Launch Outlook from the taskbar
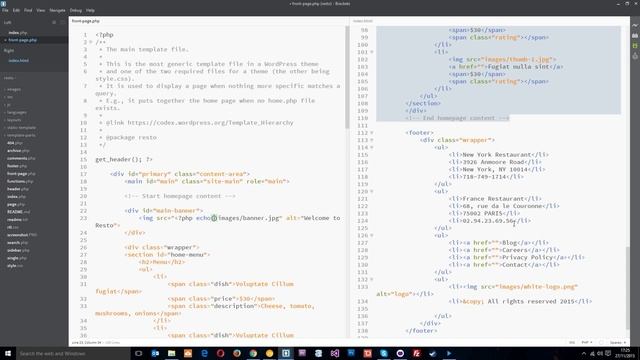 pos(155,353)
